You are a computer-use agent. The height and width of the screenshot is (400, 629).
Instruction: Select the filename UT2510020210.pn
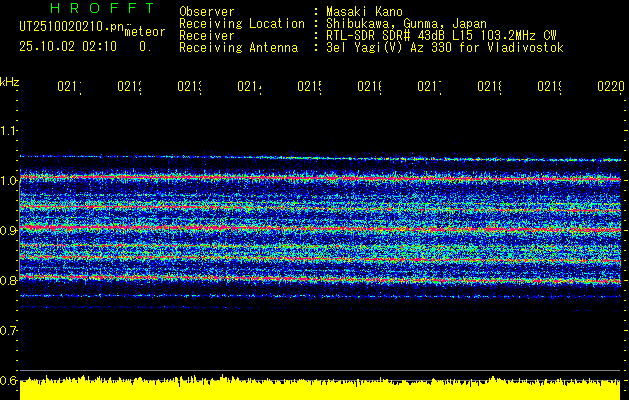pos(71,26)
